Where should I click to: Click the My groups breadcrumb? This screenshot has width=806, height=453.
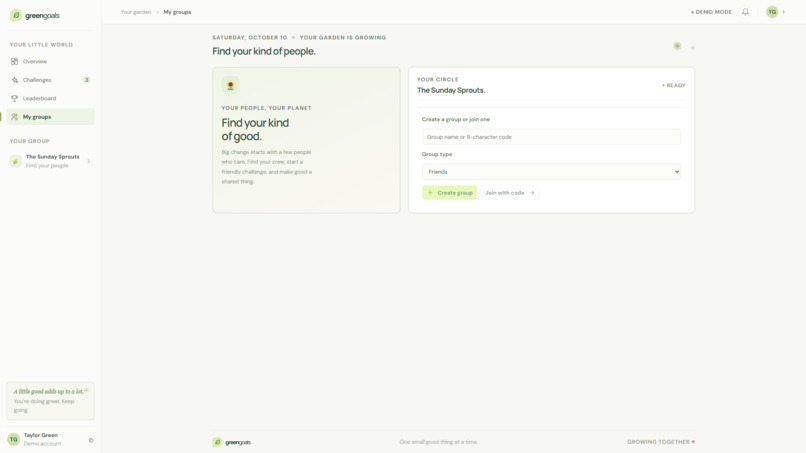[177, 12]
